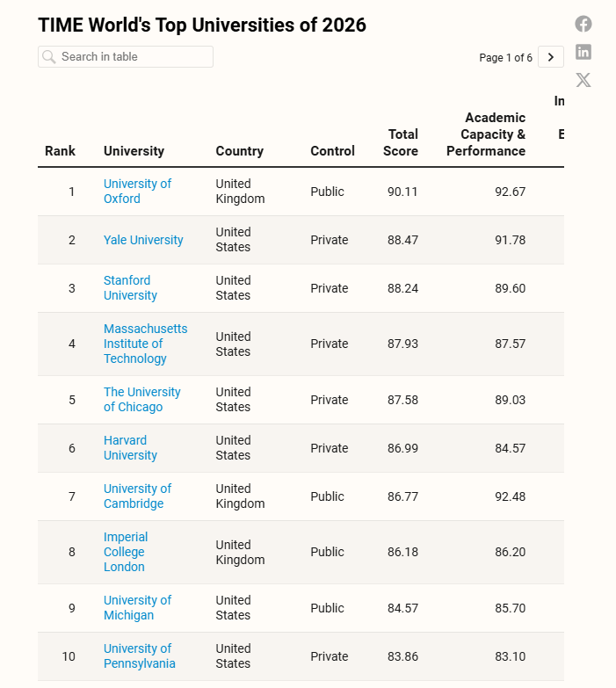Sort by Academic Capacity & Performance header
Viewport: 616px width, 688px height.
(x=487, y=134)
